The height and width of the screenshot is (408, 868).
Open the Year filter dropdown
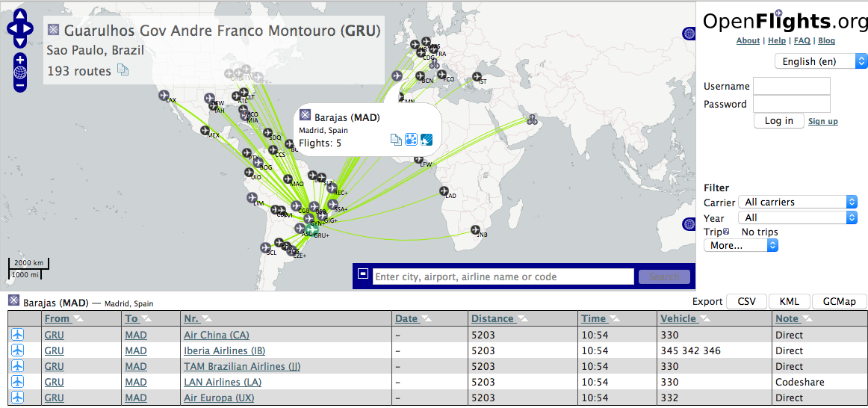click(798, 217)
